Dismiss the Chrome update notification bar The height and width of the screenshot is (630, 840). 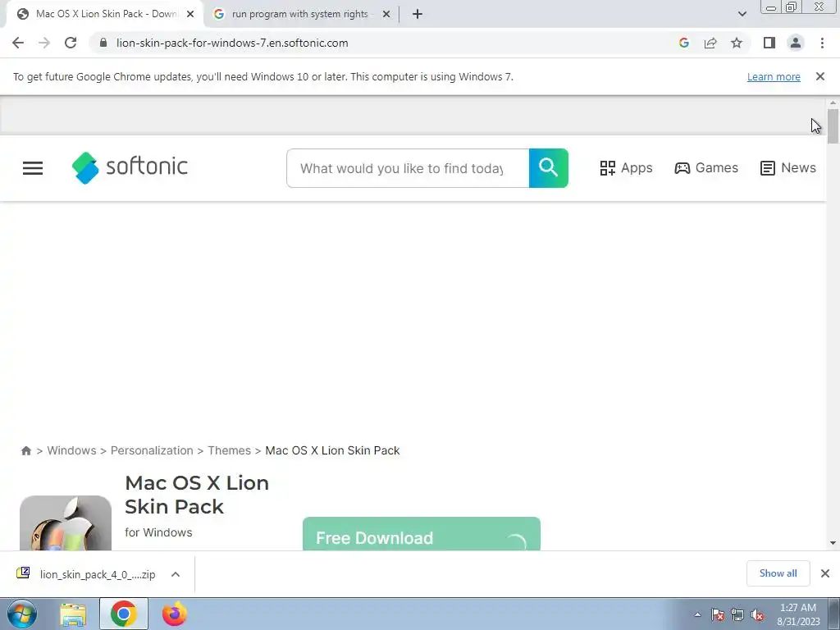[820, 76]
